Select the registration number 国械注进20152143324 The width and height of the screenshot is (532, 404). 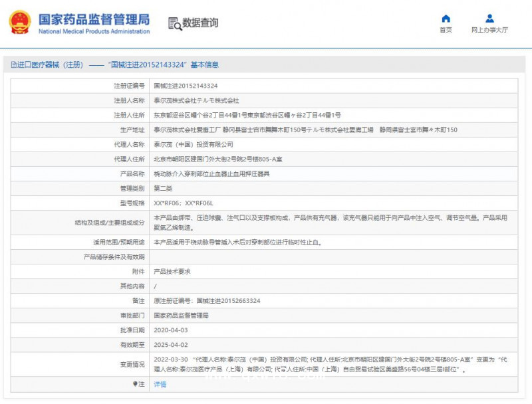click(x=188, y=86)
